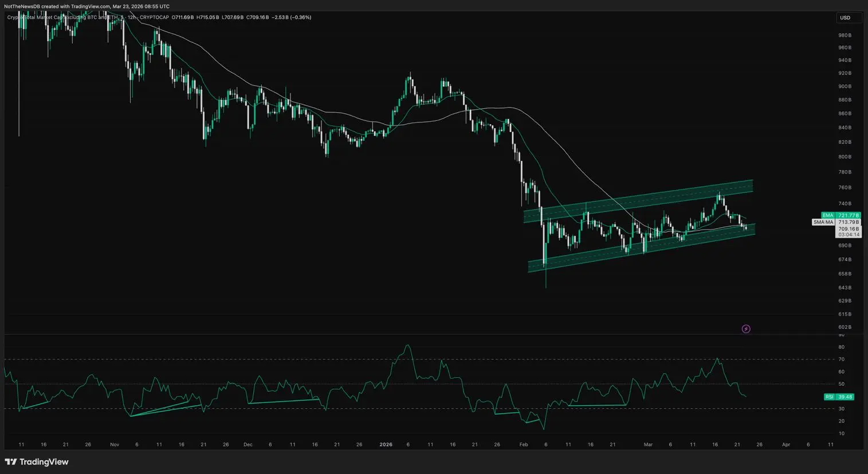Select the high value H715.05 B

tap(208, 17)
